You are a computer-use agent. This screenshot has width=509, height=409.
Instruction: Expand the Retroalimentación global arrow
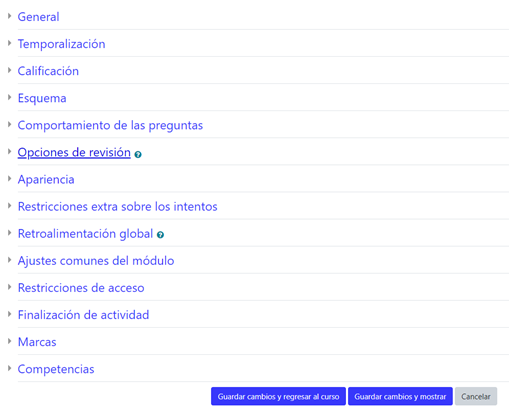pos(9,233)
